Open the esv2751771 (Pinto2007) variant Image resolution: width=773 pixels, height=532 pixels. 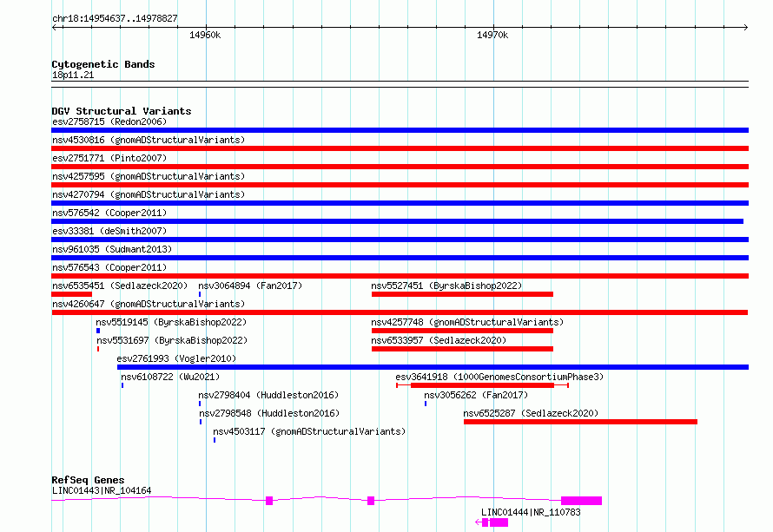point(109,158)
